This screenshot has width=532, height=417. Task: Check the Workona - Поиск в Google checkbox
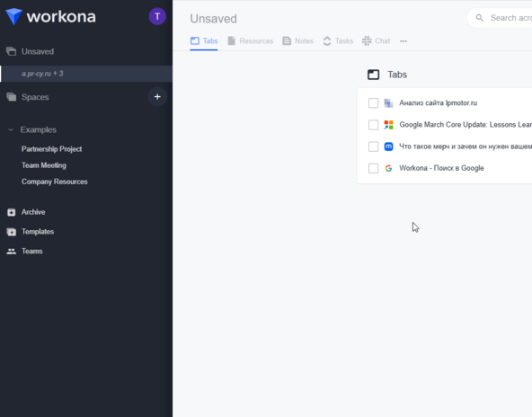tap(373, 168)
